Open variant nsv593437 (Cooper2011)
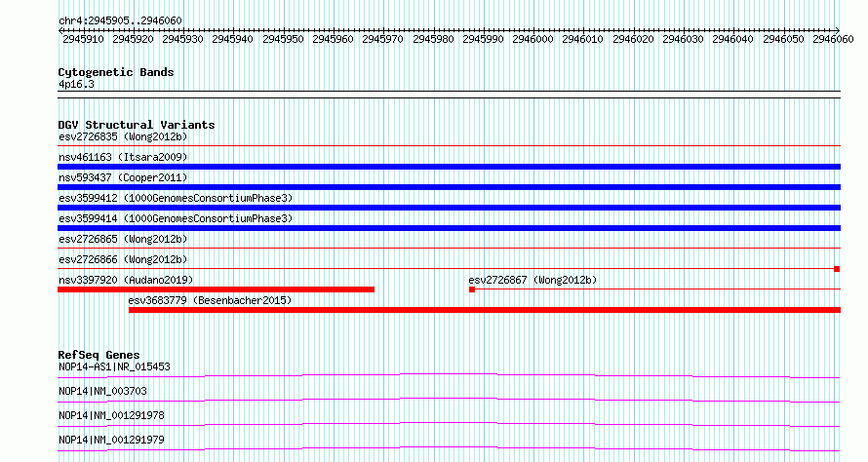 pyautogui.click(x=123, y=177)
